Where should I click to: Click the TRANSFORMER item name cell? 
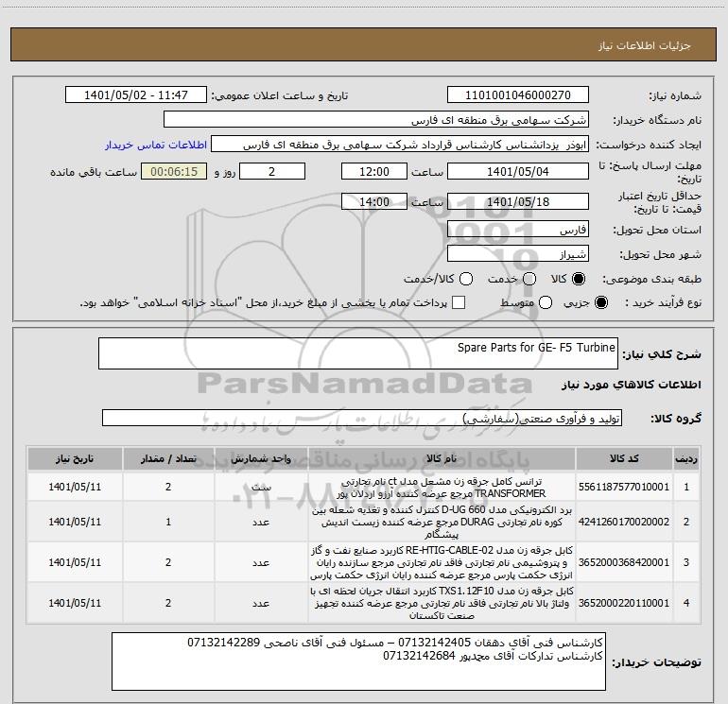pyautogui.click(x=442, y=487)
